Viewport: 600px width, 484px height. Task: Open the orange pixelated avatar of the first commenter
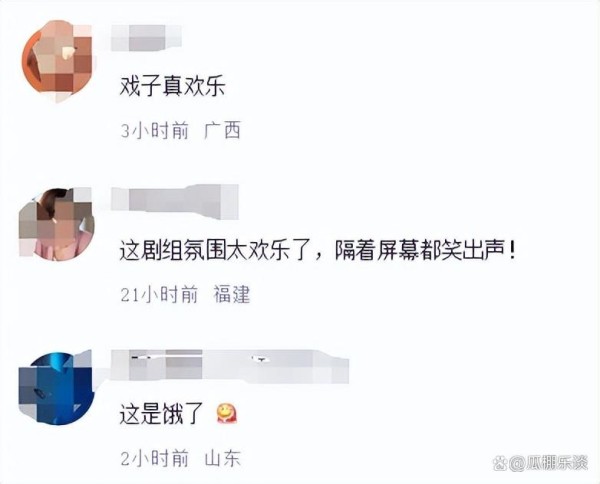point(57,61)
